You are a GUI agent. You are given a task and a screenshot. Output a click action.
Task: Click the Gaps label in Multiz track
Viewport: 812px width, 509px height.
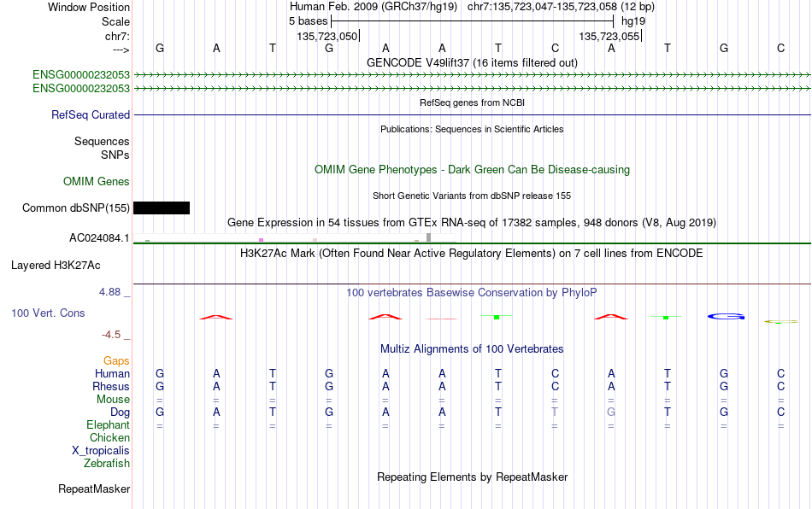pos(116,361)
